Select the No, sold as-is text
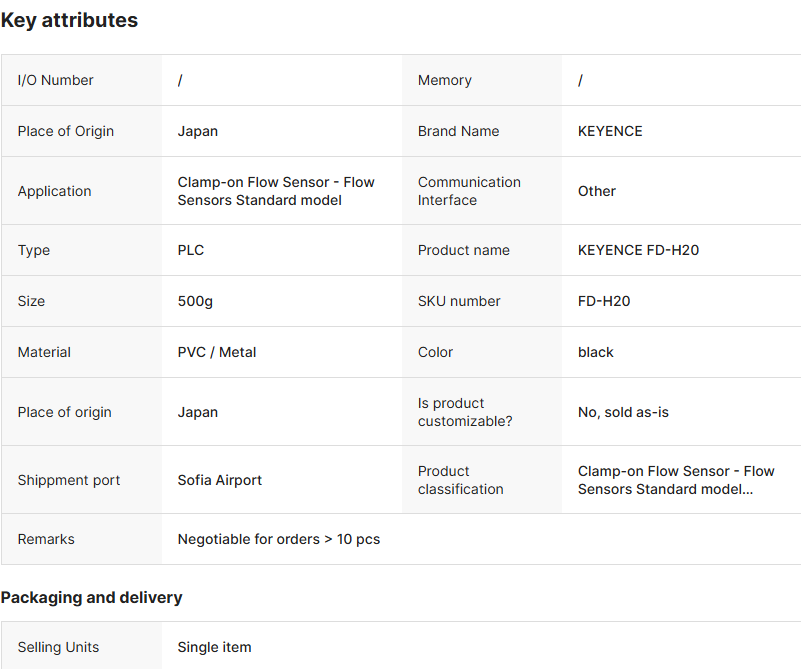This screenshot has height=669, width=801. click(x=623, y=412)
